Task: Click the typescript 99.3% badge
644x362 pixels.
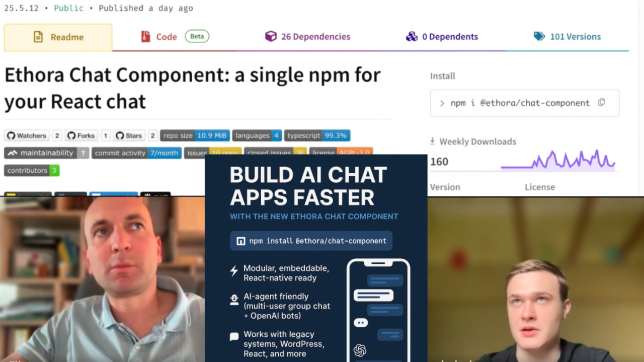Action: point(317,135)
